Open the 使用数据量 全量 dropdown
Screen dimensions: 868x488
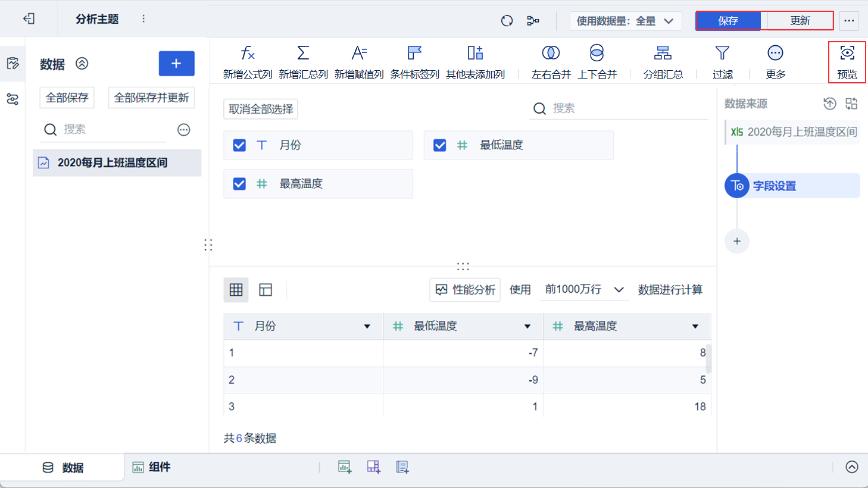pos(626,21)
